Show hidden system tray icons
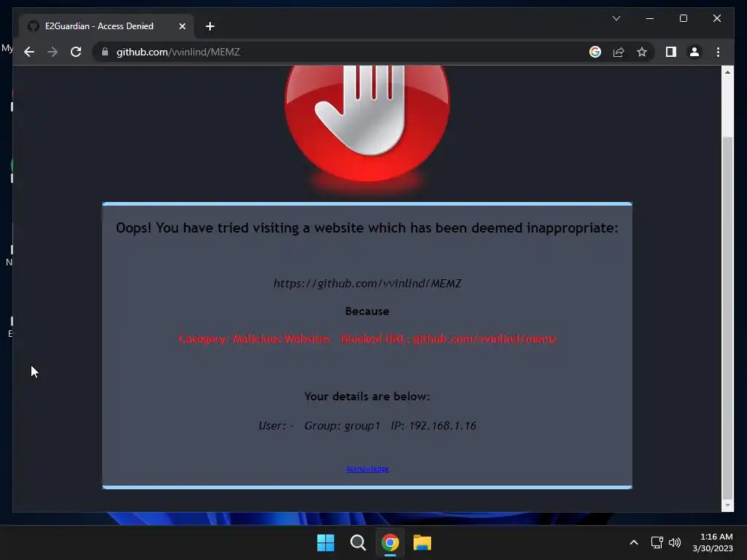747x560 pixels. (634, 542)
